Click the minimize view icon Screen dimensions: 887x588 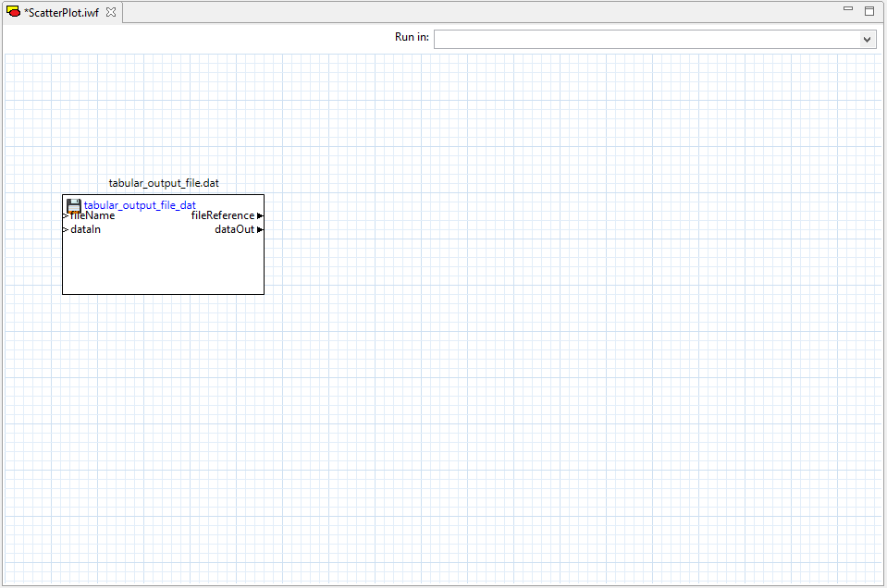[846, 8]
